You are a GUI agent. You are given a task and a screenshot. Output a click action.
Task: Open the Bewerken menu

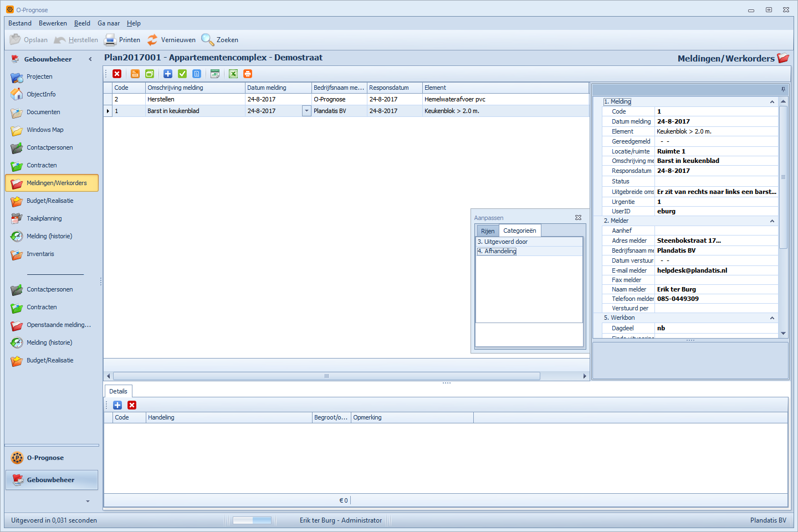click(x=53, y=23)
